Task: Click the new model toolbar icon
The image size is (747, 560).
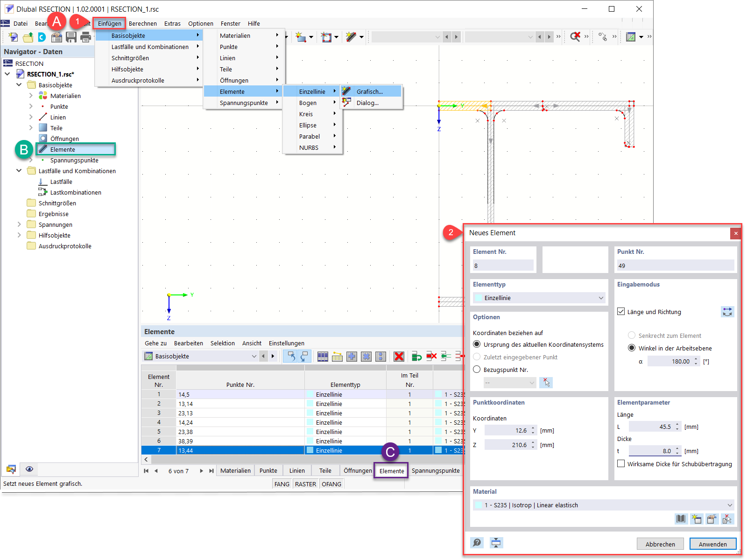Action: click(13, 37)
